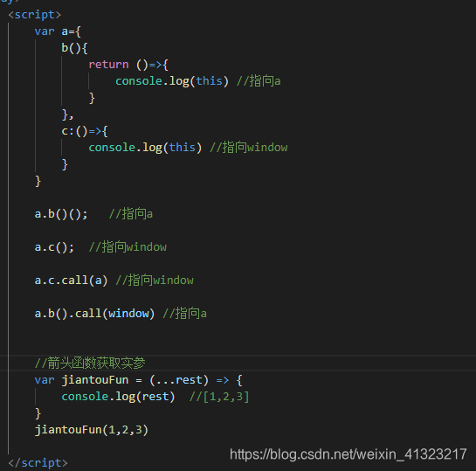
Task: Click the 'c:()=>{' arrow function line
Action: 85,131
